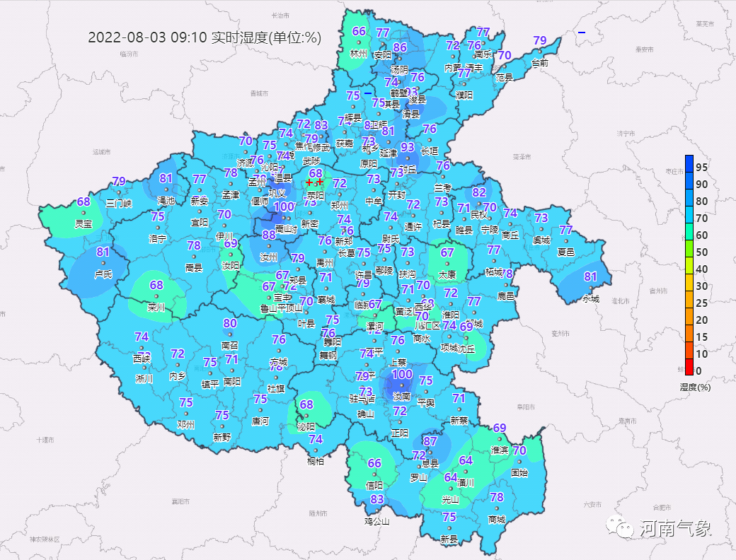This screenshot has width=736, height=560.
Task: Click the 台前 city label
Action: point(540,62)
